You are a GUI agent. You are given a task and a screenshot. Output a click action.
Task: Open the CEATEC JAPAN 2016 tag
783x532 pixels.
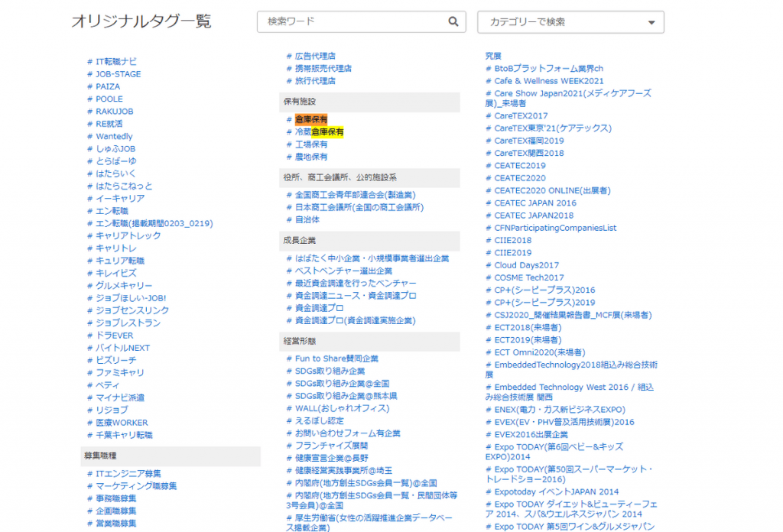535,203
